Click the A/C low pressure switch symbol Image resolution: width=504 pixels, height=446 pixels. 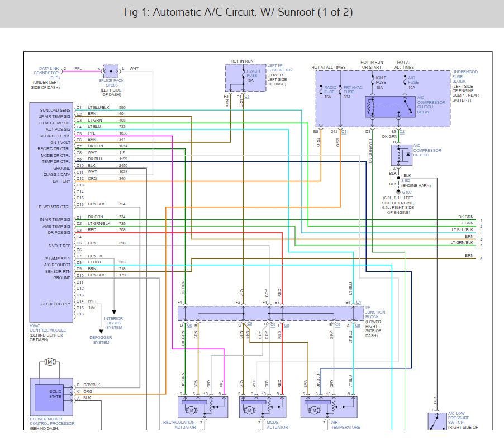click(x=437, y=421)
